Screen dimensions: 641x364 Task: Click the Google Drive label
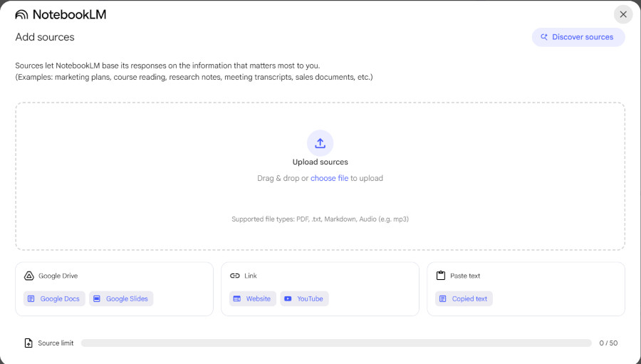58,276
